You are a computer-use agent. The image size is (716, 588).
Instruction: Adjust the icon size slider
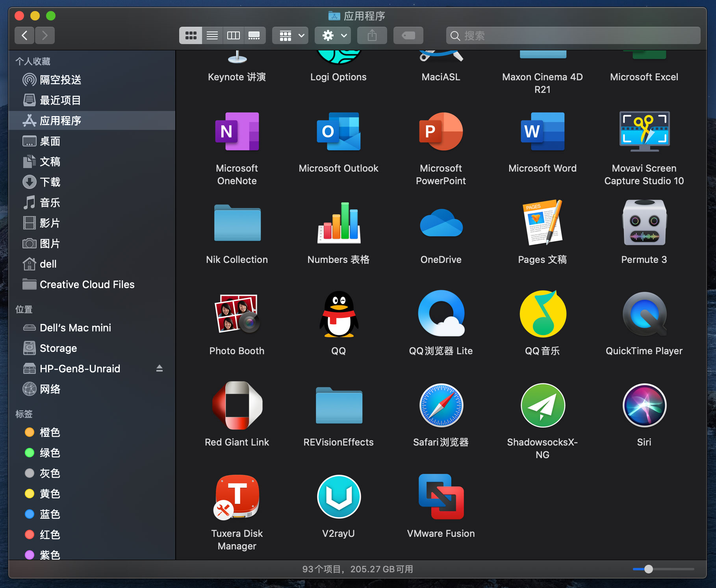(x=649, y=569)
